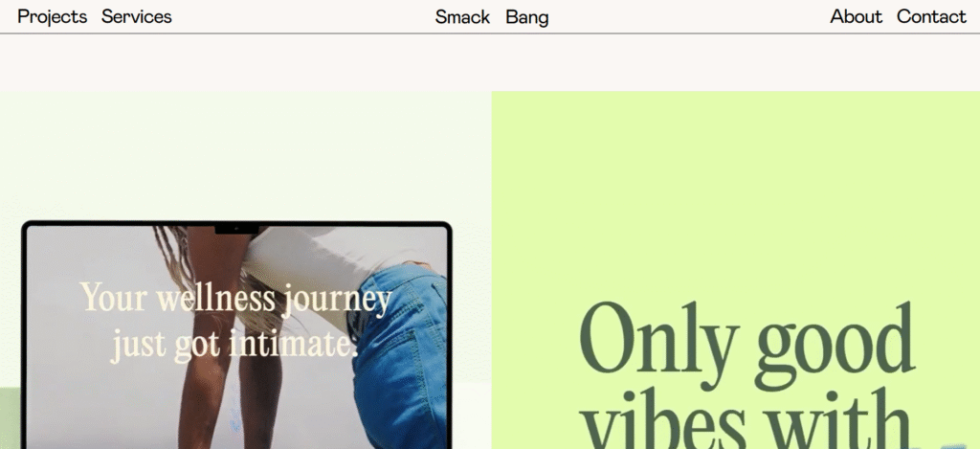This screenshot has height=449, width=980.
Task: Click the blank cream band under the navigation
Action: 490,62
